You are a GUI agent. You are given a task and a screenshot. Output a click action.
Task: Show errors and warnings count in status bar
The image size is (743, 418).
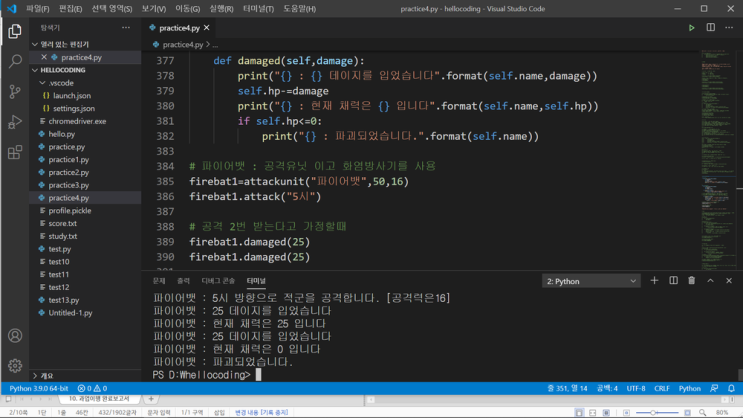92,388
